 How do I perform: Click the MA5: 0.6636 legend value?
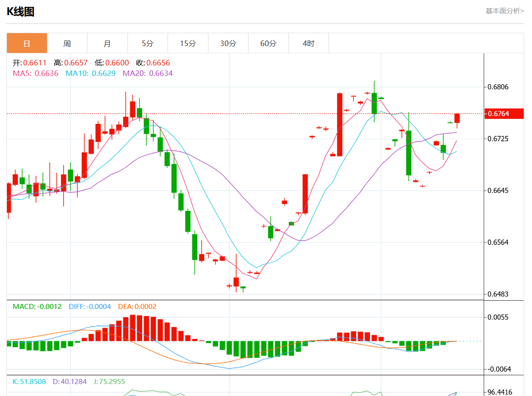pos(35,73)
